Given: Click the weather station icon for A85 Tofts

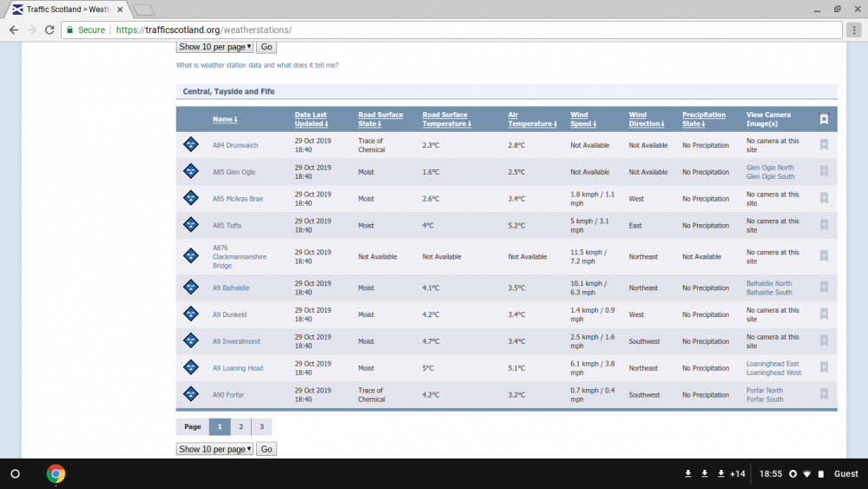Looking at the screenshot, I should tap(191, 225).
